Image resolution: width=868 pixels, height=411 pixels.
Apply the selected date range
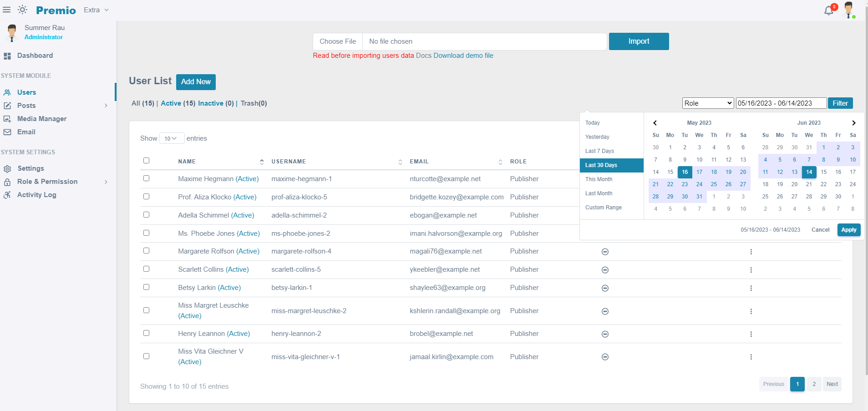pyautogui.click(x=848, y=230)
